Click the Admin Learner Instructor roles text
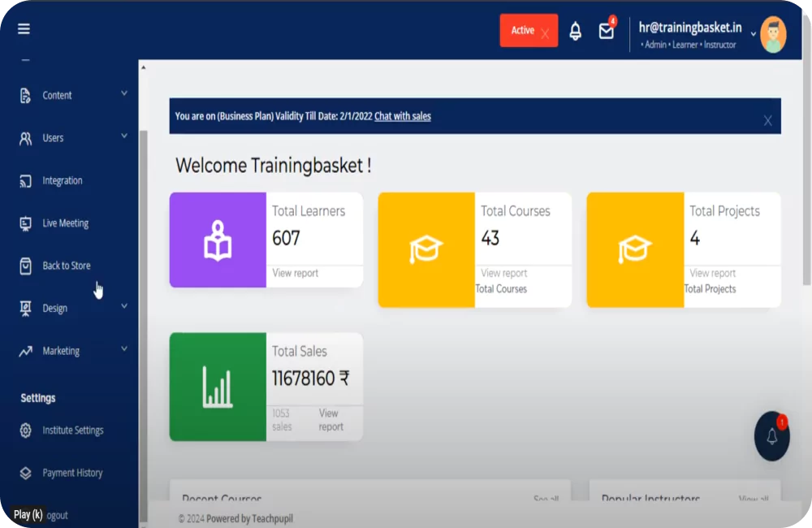The width and height of the screenshot is (812, 528). tap(689, 45)
